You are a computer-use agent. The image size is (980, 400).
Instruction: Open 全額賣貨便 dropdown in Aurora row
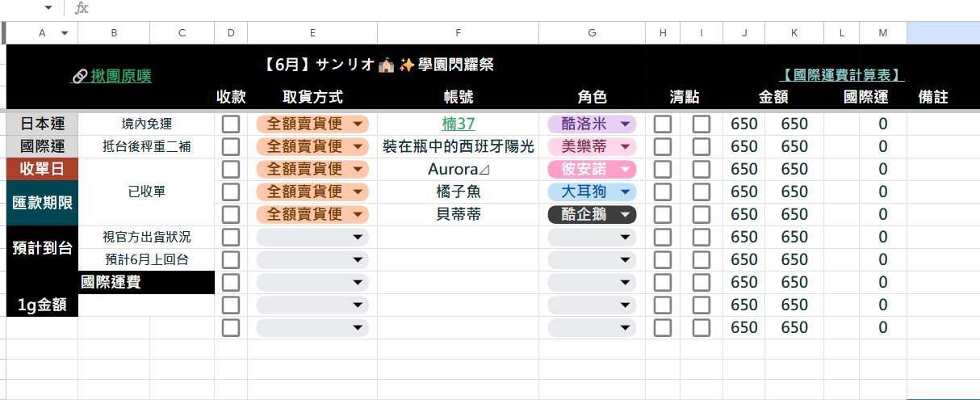312,169
